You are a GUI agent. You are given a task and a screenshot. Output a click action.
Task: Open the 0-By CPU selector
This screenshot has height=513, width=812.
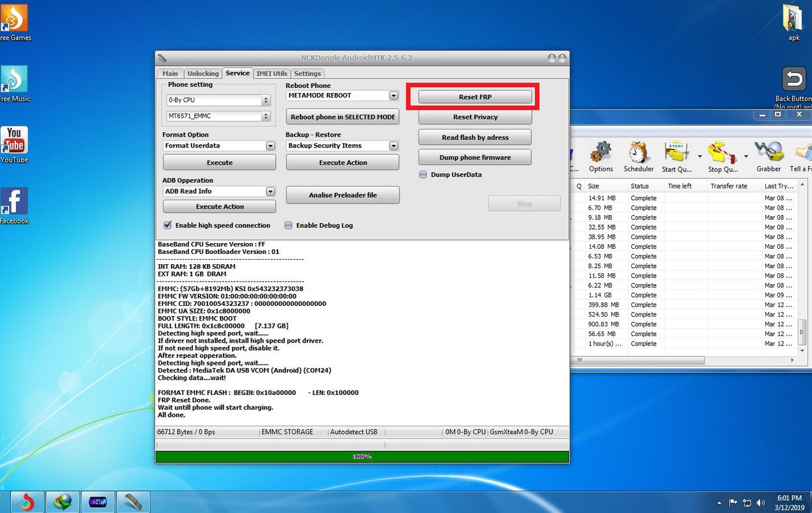point(219,100)
